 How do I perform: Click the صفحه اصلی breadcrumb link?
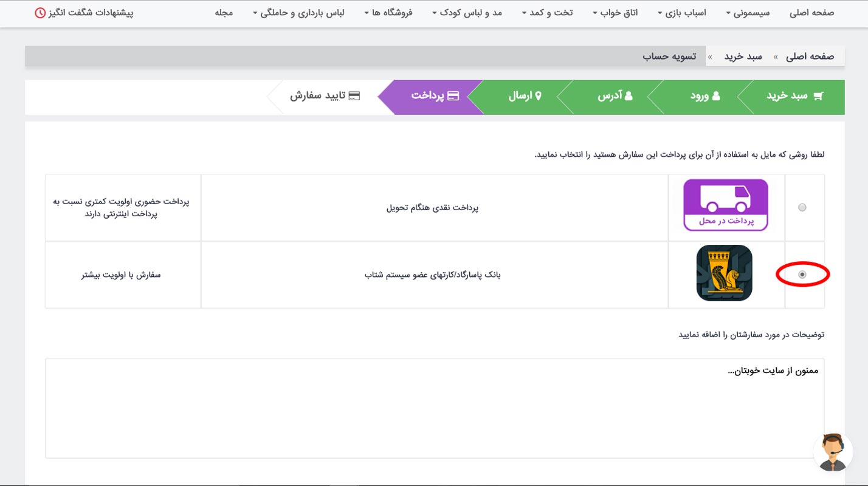tap(810, 56)
